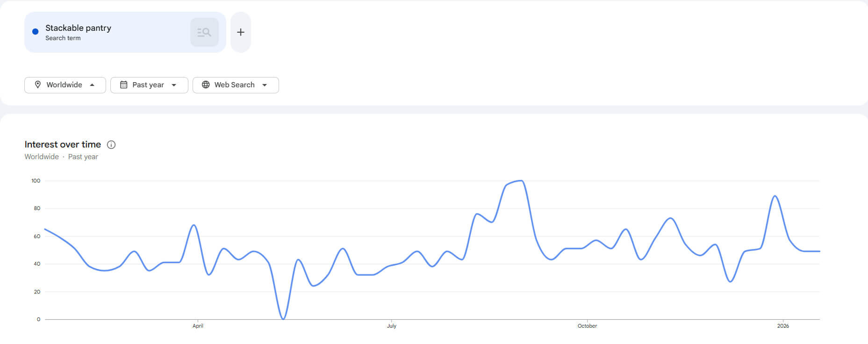
Task: Expand the Web Search dropdown arrow
Action: click(265, 85)
